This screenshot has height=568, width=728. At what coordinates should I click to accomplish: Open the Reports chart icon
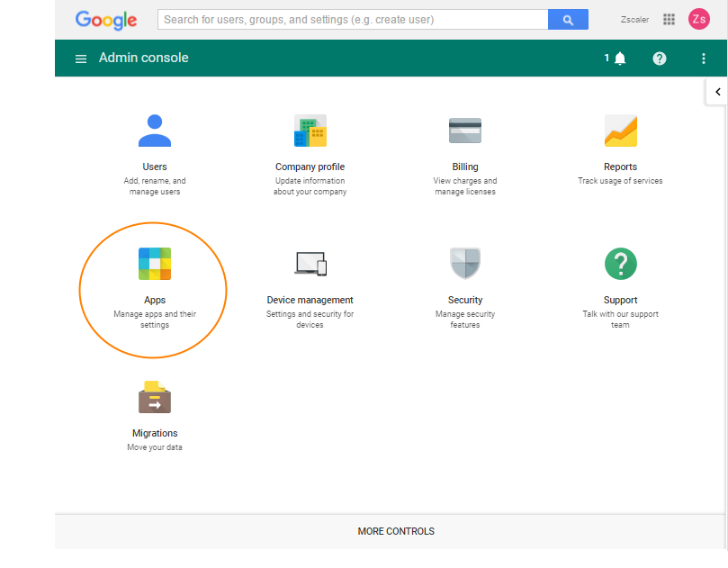pyautogui.click(x=620, y=131)
